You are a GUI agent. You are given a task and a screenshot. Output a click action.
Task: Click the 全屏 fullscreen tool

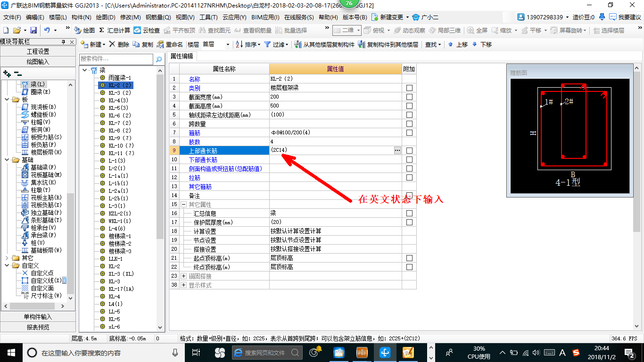478,30
